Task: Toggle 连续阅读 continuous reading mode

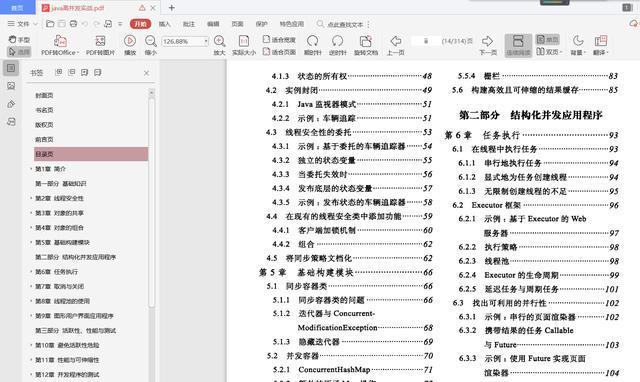Action: click(x=518, y=45)
